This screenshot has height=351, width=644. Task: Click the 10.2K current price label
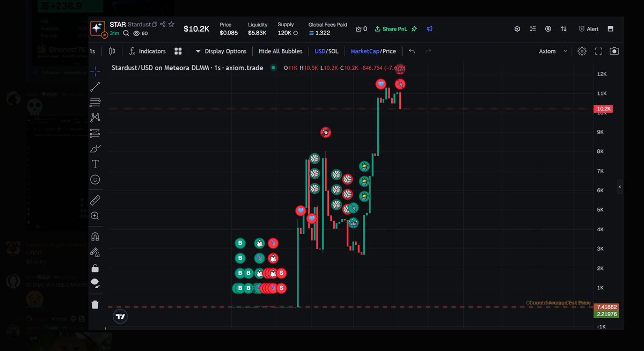(604, 109)
